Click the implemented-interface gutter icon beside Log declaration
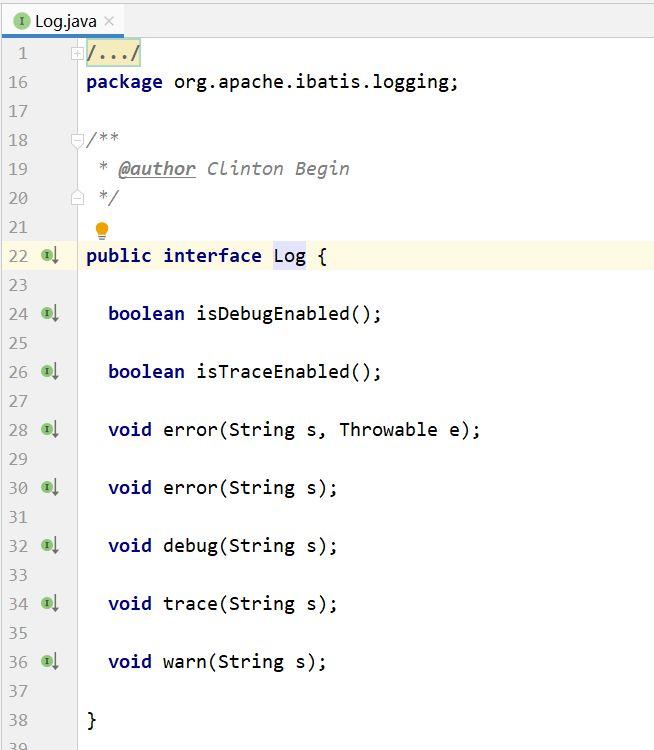The image size is (654, 750). click(49, 256)
